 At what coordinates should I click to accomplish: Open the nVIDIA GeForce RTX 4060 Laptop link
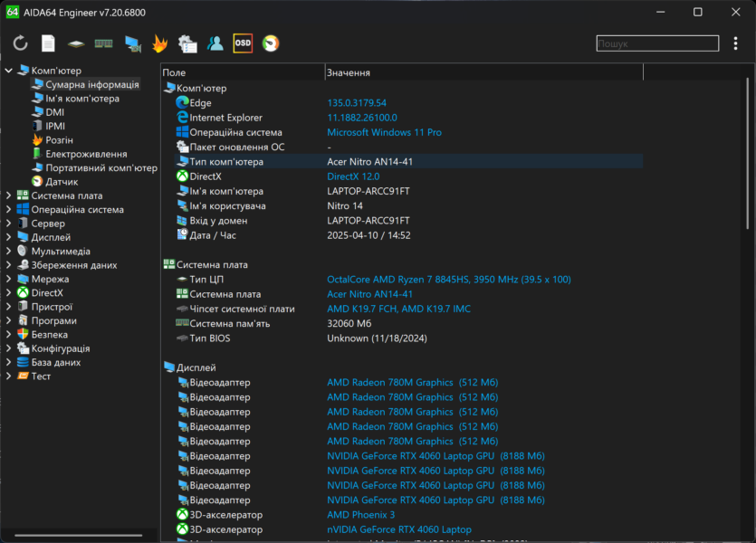click(399, 529)
